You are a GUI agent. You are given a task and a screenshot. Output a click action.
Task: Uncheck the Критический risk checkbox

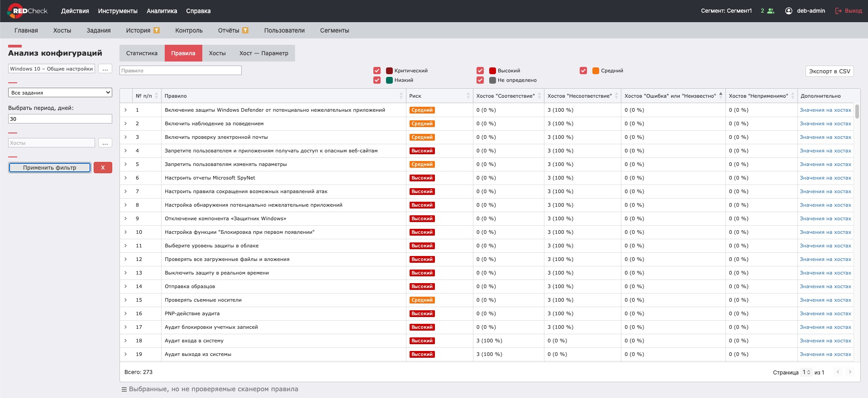(377, 71)
